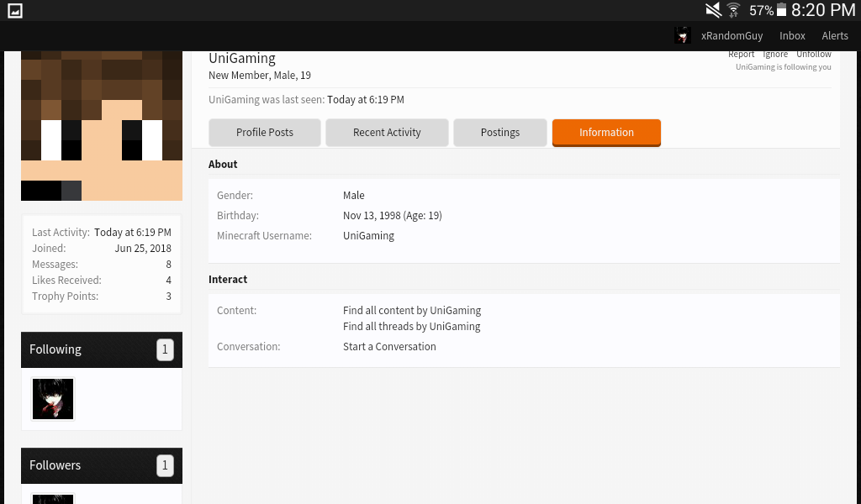
Task: Open the Inbox menu
Action: pyautogui.click(x=792, y=35)
